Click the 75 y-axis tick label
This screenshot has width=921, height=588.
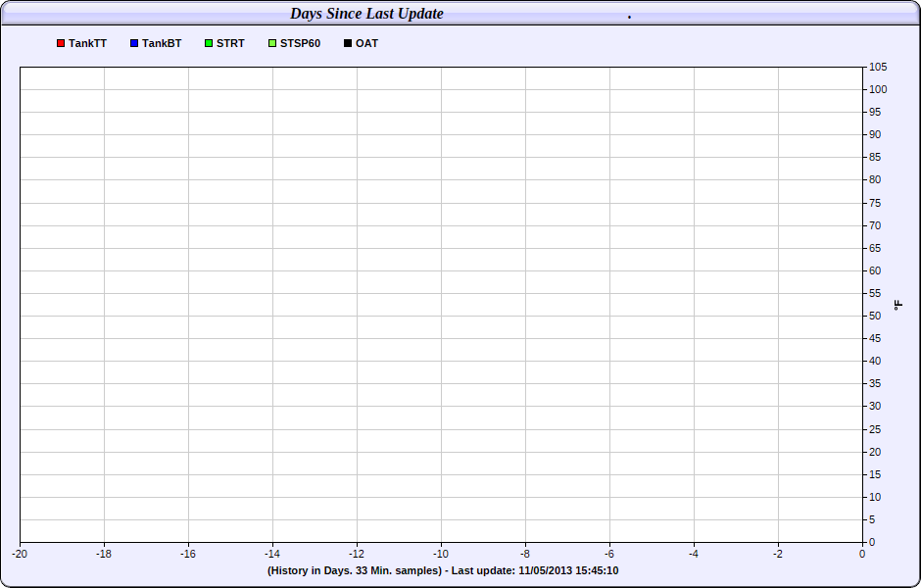(875, 203)
